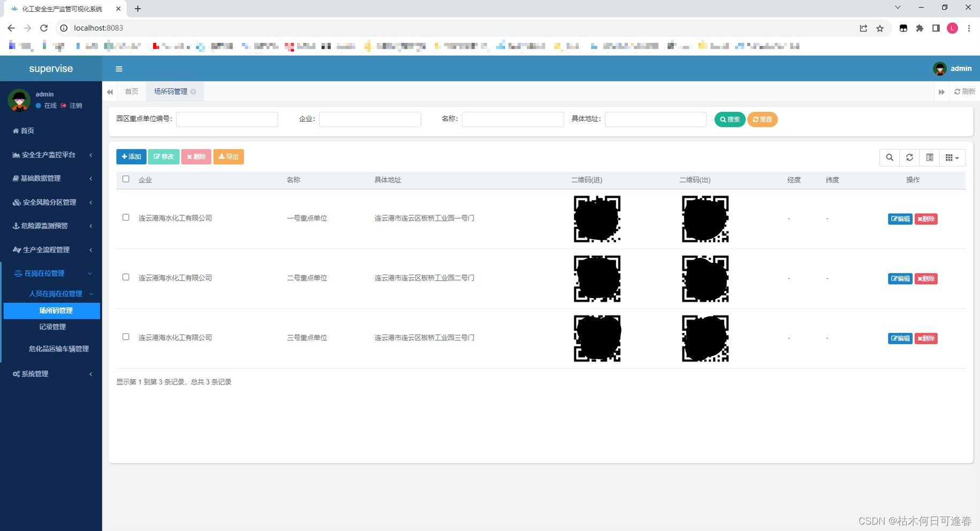Expand 基础数据管理 menu

pyautogui.click(x=51, y=178)
